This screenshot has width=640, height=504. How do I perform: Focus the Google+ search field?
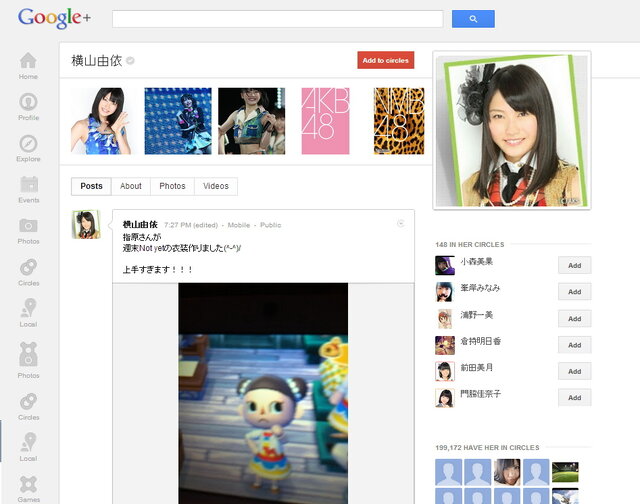(277, 19)
